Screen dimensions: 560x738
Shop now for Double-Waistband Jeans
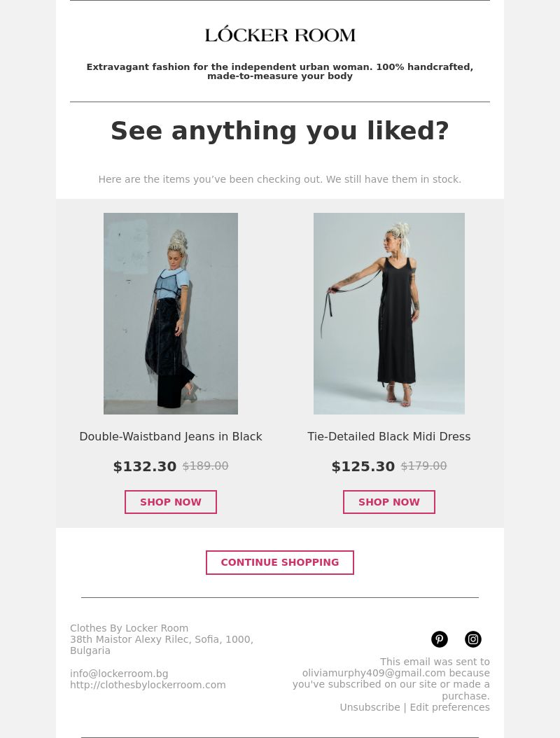(x=171, y=502)
